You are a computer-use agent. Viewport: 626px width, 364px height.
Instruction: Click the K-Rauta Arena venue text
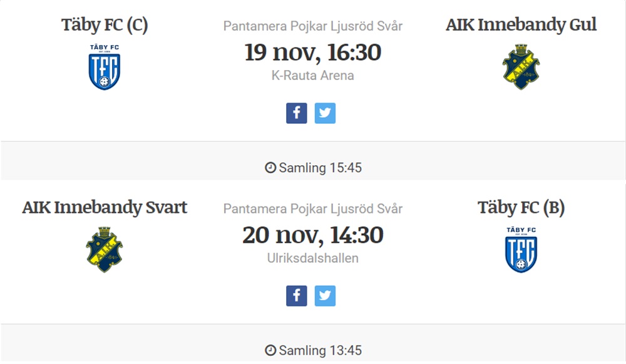pos(313,75)
